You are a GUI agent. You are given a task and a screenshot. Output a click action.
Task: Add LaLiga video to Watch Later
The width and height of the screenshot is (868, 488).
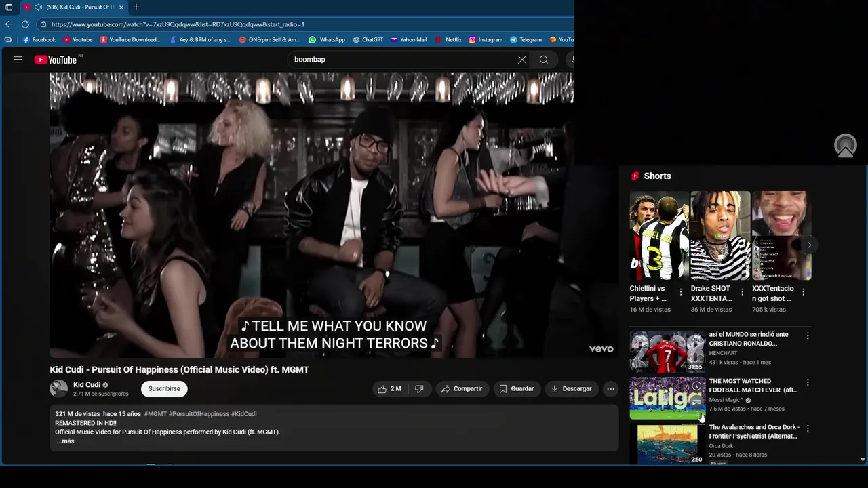pyautogui.click(x=696, y=386)
